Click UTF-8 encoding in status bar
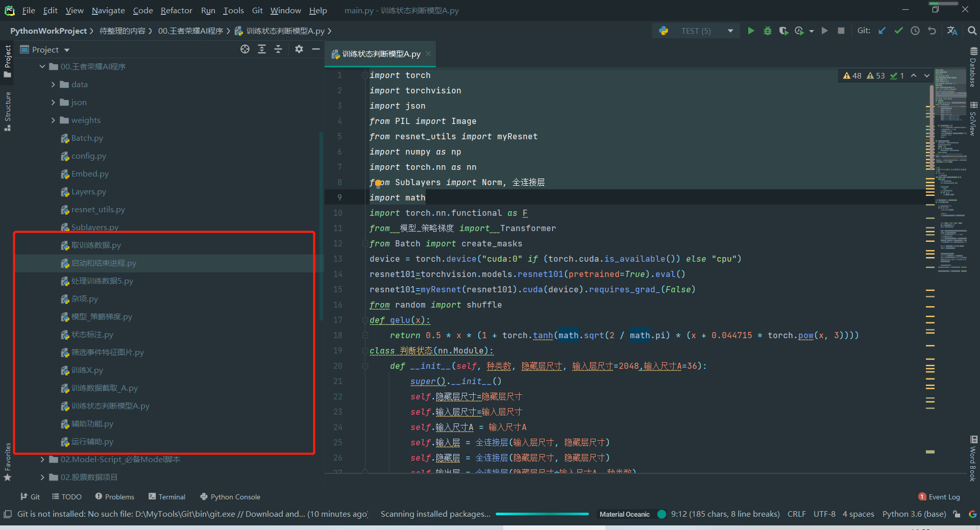Image resolution: width=980 pixels, height=530 pixels. (824, 514)
